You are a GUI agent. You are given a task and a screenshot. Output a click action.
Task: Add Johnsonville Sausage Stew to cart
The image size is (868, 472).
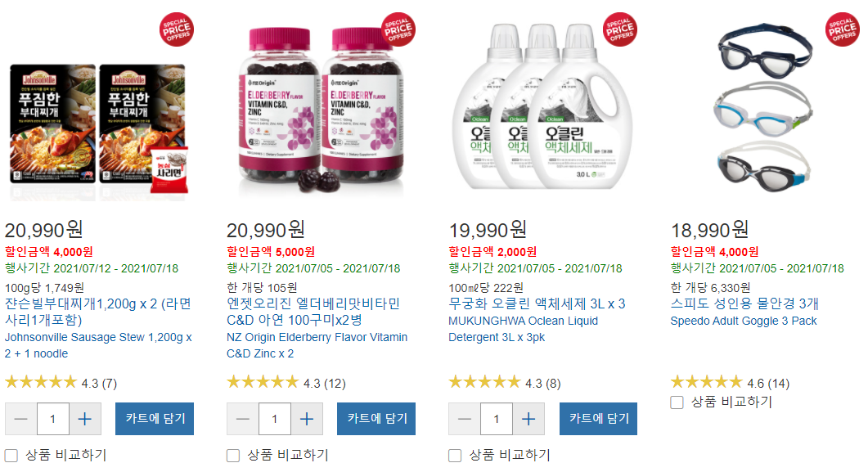click(155, 419)
